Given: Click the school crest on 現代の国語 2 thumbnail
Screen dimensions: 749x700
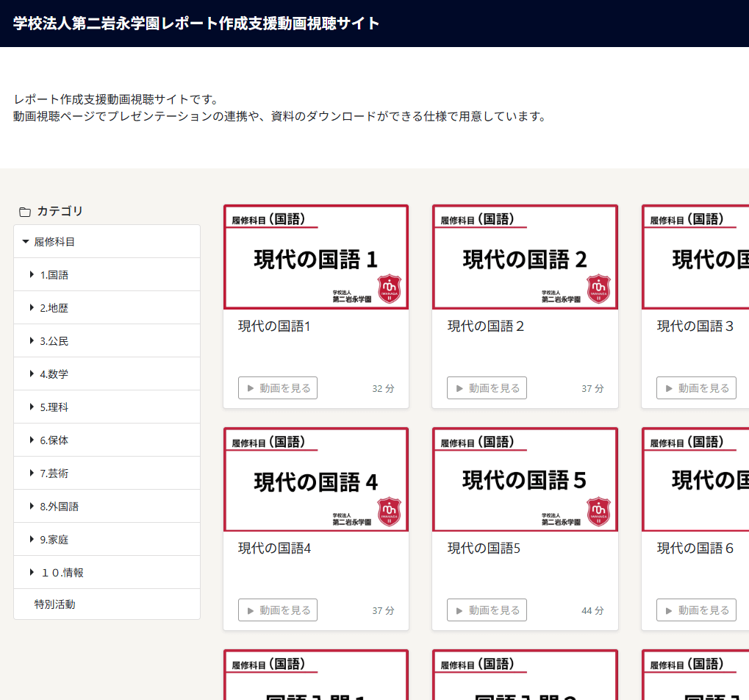Looking at the screenshot, I should point(598,289).
